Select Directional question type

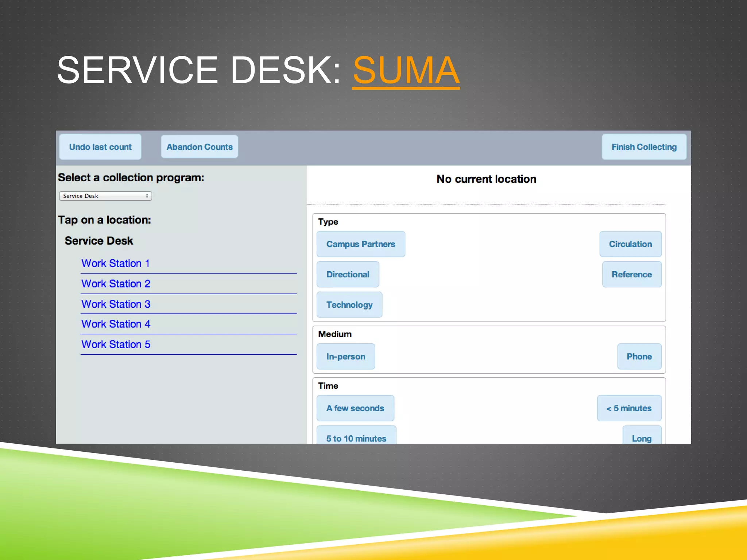point(348,274)
